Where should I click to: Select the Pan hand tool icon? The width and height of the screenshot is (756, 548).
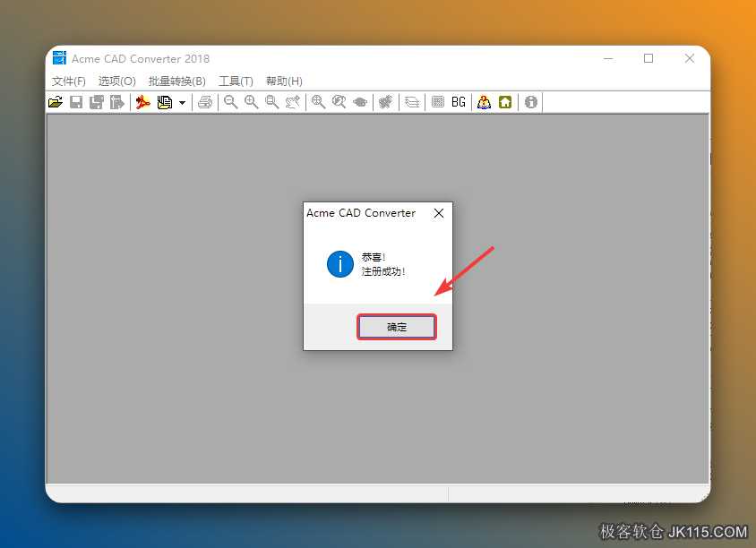pos(293,102)
